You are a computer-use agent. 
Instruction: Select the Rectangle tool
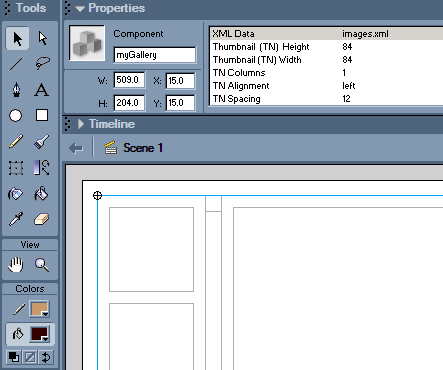(x=42, y=115)
